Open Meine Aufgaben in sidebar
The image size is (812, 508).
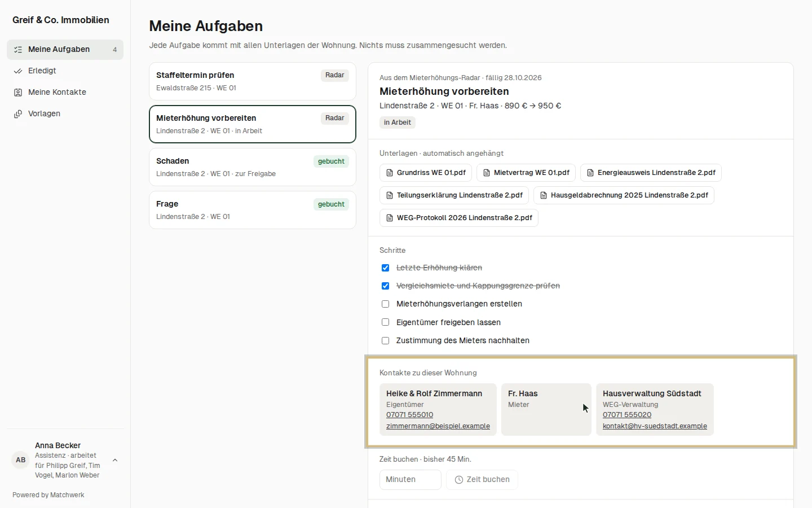point(65,50)
